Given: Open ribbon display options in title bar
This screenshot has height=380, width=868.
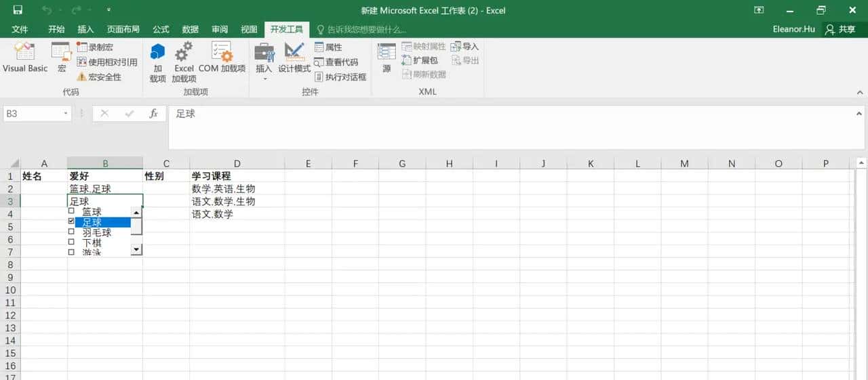Looking at the screenshot, I should 759,10.
